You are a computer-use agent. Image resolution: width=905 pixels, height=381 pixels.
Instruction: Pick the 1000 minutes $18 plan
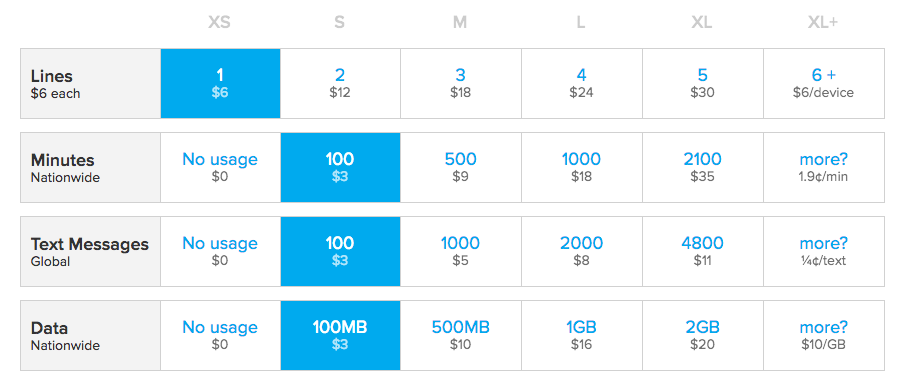pyautogui.click(x=581, y=167)
